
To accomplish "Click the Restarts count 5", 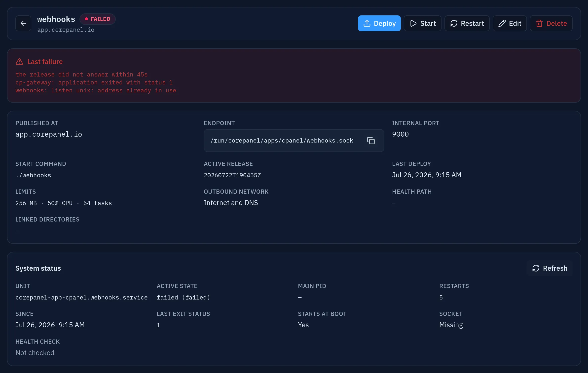I will click(441, 298).
